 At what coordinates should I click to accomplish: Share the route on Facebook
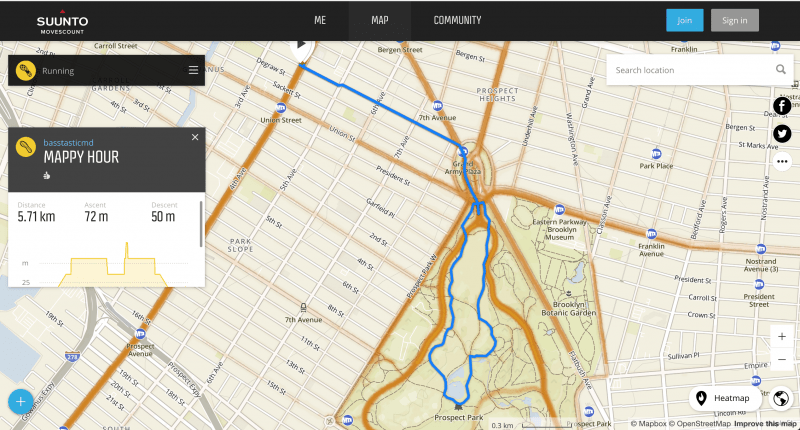pyautogui.click(x=782, y=106)
